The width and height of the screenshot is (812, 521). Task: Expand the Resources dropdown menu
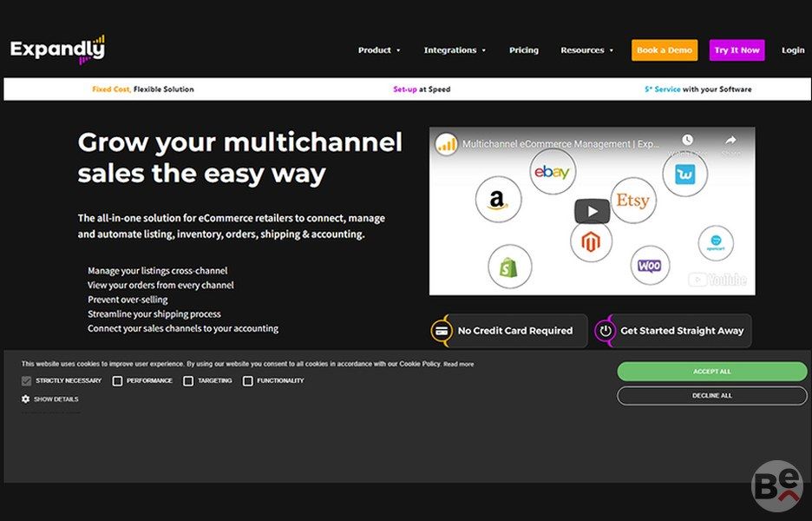click(x=586, y=50)
